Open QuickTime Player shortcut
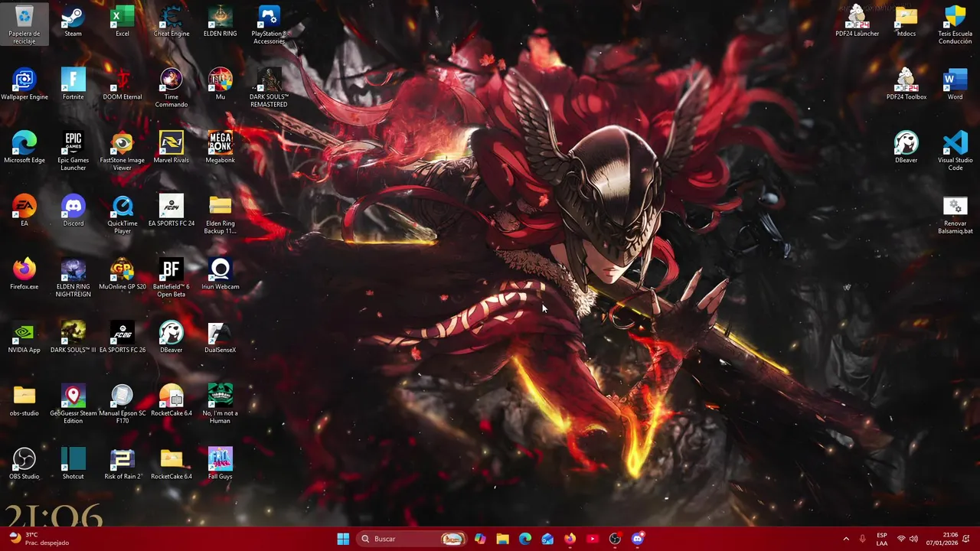This screenshot has height=551, width=980. (x=122, y=214)
